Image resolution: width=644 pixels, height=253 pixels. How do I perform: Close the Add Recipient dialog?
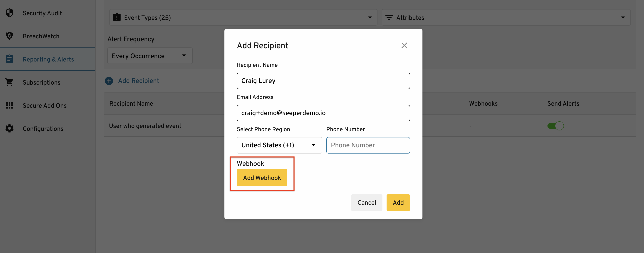coord(404,45)
